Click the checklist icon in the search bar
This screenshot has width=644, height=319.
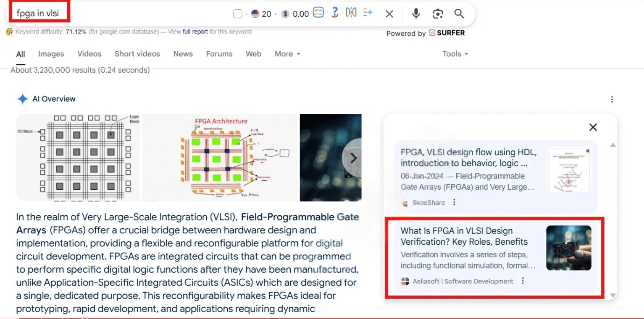pos(318,13)
